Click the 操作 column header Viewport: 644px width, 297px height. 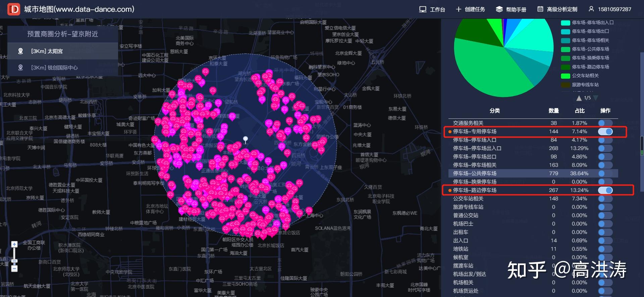tap(605, 111)
